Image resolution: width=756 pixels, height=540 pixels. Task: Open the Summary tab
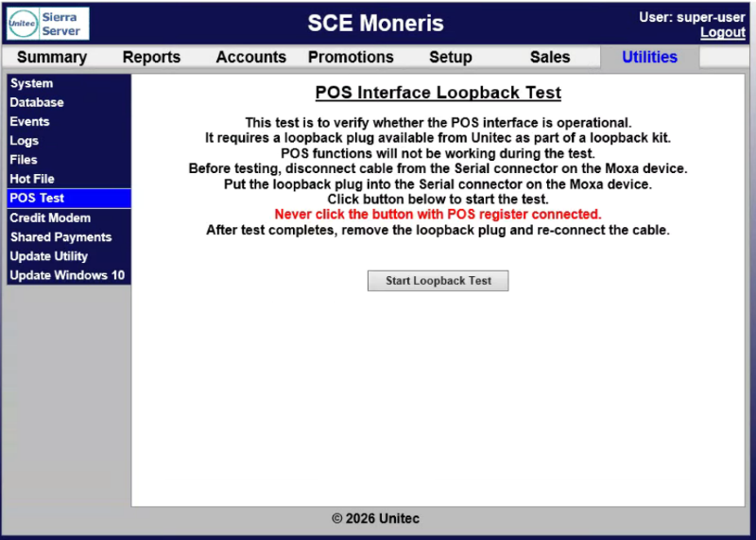[52, 57]
